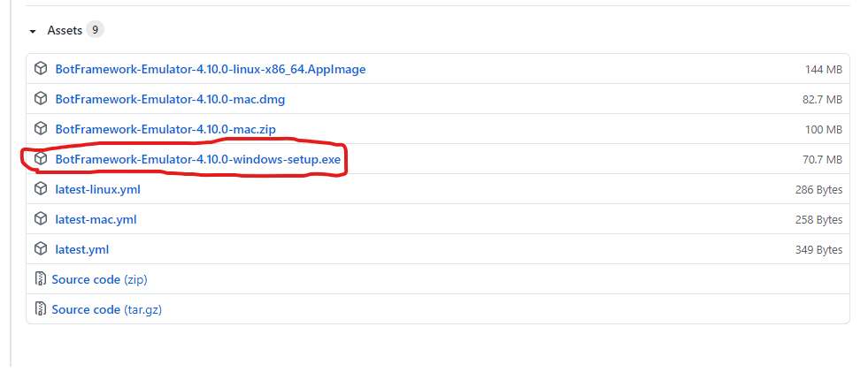Screen dimensions: 868x380
Task: Download Source code (tar.gz)
Action: coord(107,309)
